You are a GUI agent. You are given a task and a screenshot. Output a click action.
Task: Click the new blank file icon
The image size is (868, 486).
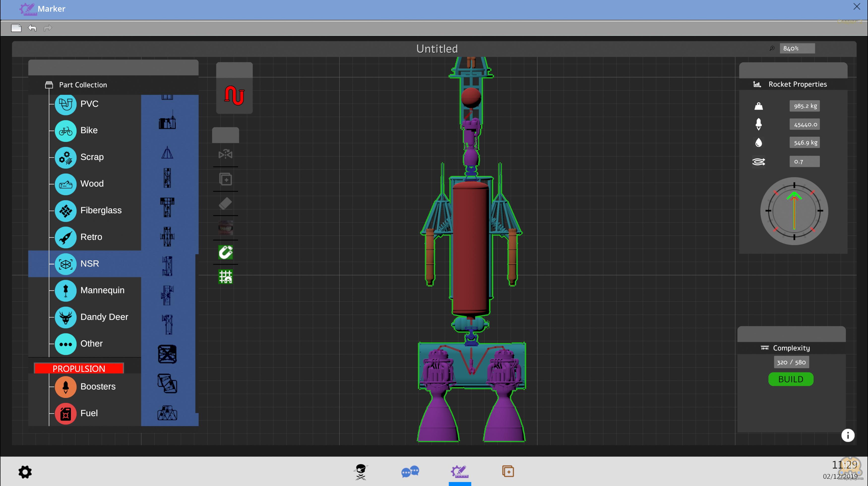coord(16,28)
